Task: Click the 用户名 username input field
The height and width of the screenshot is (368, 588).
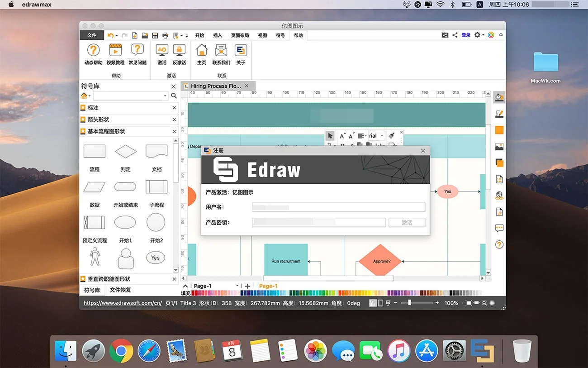Action: (x=338, y=207)
